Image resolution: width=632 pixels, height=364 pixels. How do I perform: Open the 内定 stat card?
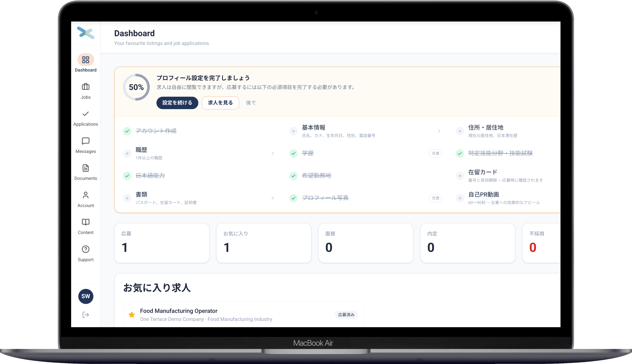point(467,243)
